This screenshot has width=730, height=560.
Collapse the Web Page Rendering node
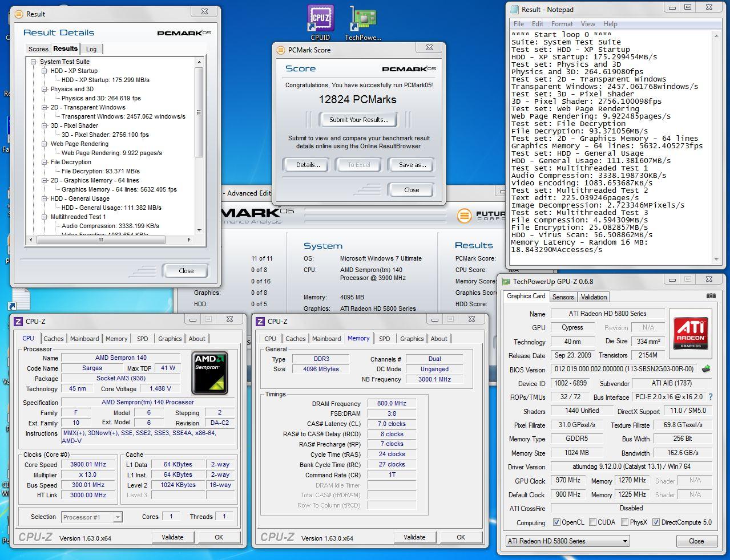[45, 144]
